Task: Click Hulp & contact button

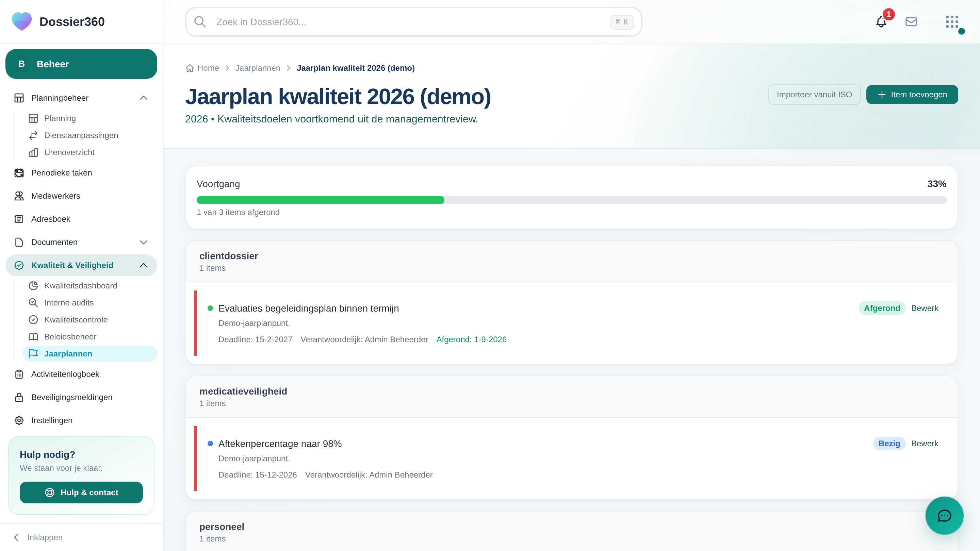Action: pos(81,492)
